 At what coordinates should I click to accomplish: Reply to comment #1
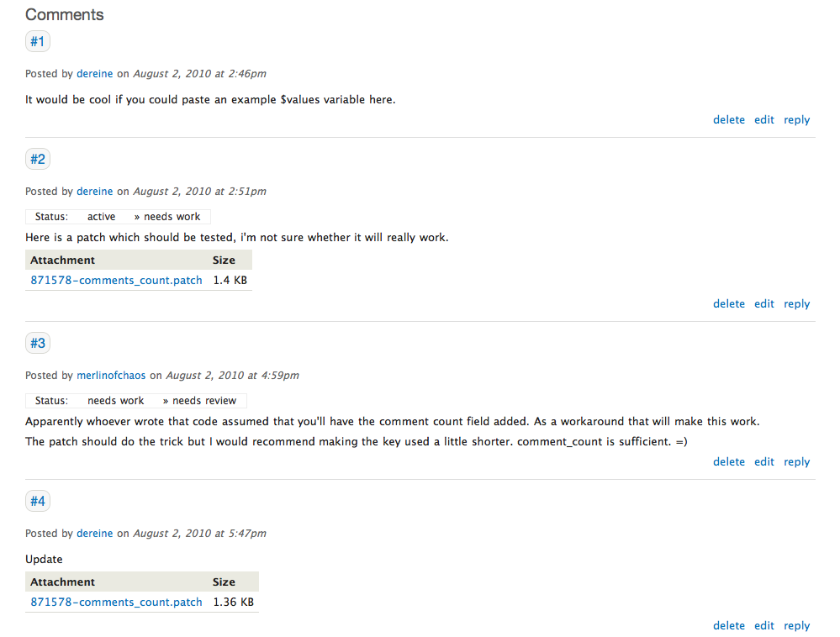[x=796, y=120]
